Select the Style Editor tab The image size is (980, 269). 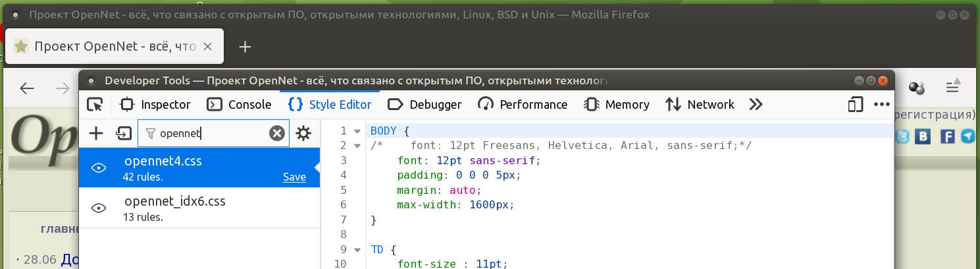(330, 104)
